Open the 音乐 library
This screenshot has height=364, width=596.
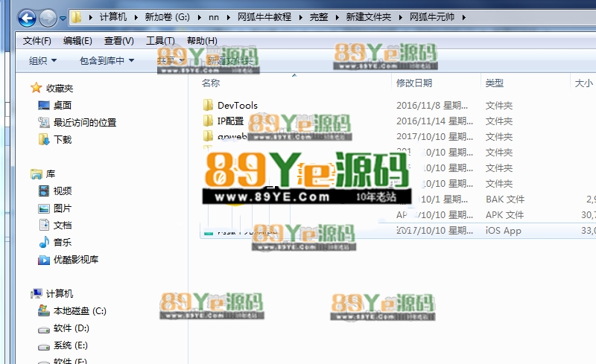pyautogui.click(x=63, y=242)
